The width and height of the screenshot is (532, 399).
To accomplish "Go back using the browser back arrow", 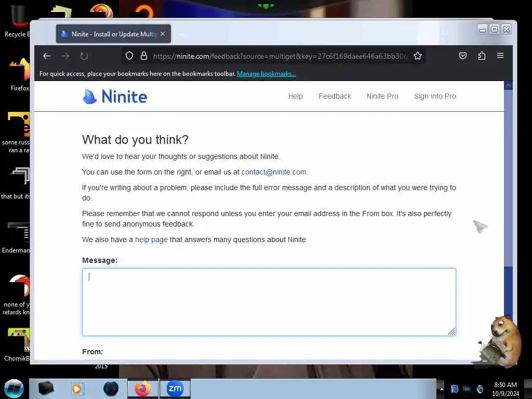I will (x=47, y=56).
